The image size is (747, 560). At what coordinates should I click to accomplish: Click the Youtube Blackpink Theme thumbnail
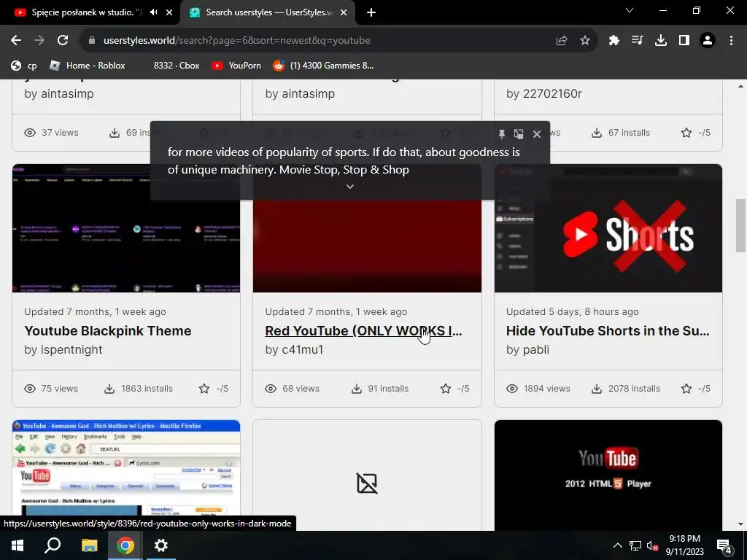tap(126, 228)
